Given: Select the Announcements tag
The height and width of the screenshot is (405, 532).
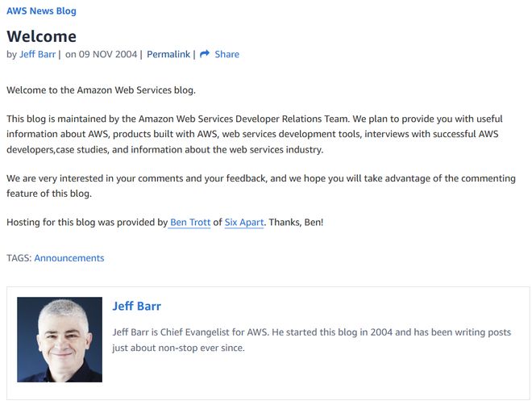Looking at the screenshot, I should pos(69,258).
